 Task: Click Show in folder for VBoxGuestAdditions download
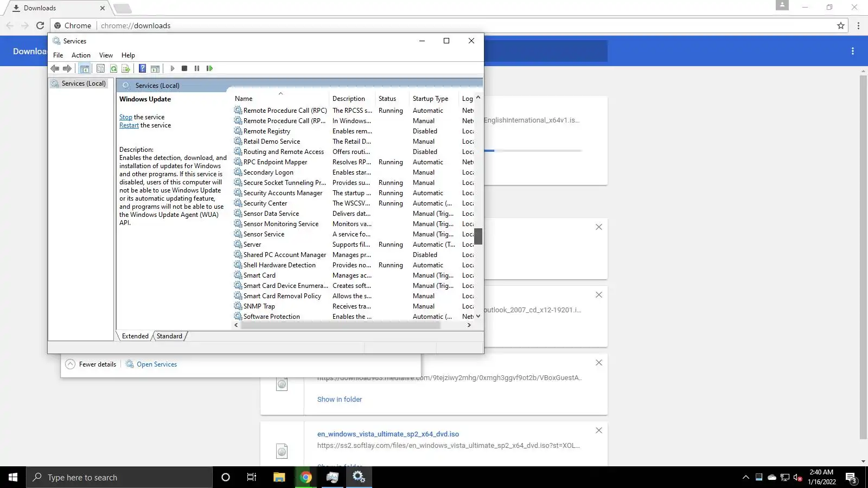pos(340,400)
